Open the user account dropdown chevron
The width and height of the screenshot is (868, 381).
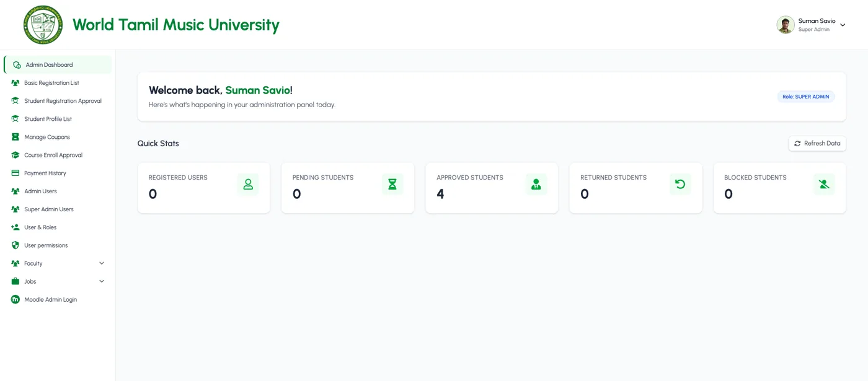click(x=843, y=25)
